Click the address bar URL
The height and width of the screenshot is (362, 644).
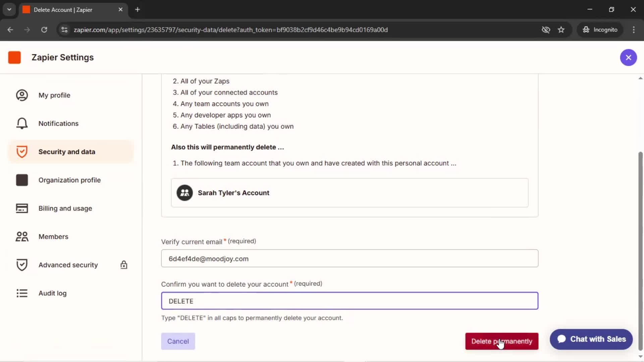click(230, 30)
